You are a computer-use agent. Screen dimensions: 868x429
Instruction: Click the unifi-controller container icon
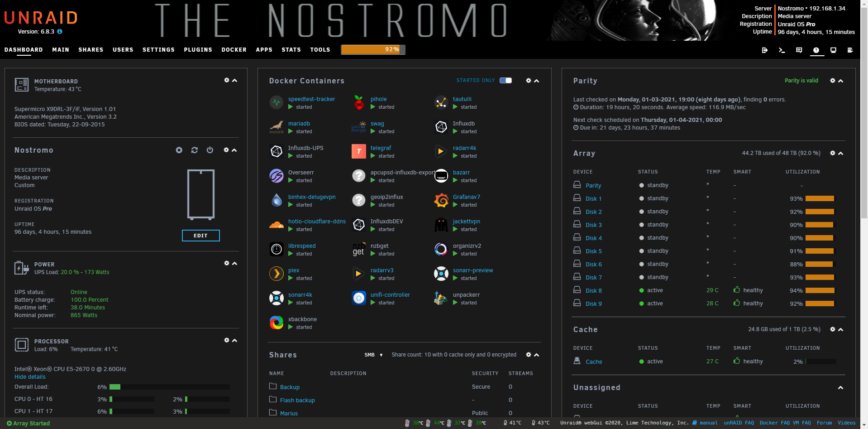pyautogui.click(x=359, y=298)
